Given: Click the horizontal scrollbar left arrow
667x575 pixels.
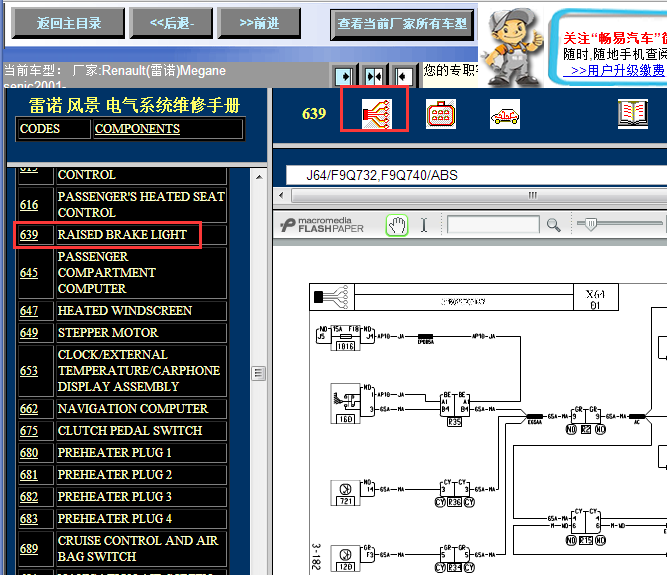Looking at the screenshot, I should pyautogui.click(x=281, y=196).
